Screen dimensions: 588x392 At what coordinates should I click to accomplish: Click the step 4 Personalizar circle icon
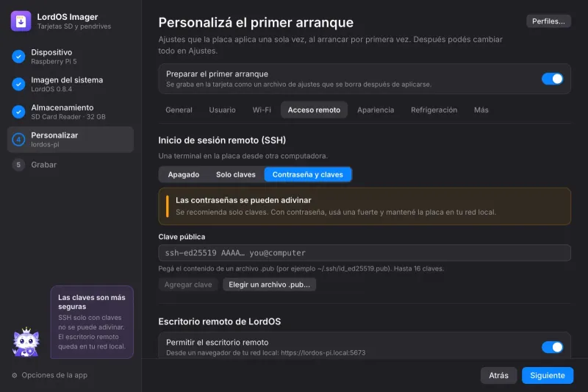18,140
